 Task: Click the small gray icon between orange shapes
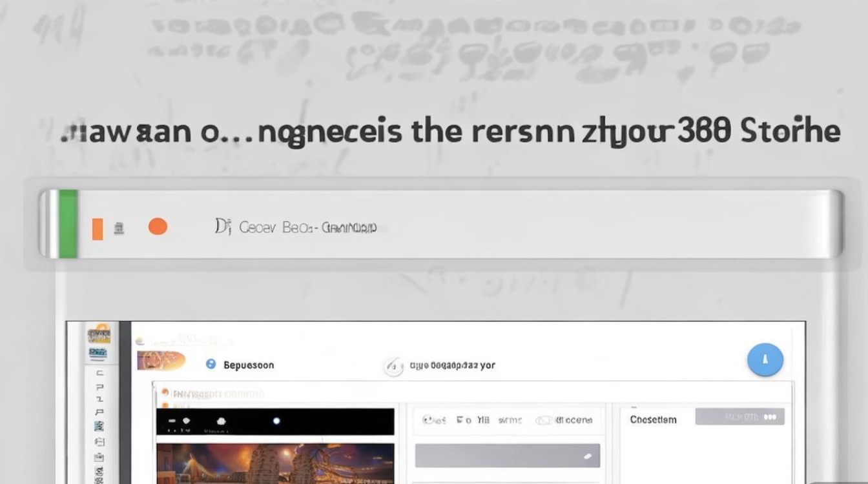pyautogui.click(x=119, y=228)
